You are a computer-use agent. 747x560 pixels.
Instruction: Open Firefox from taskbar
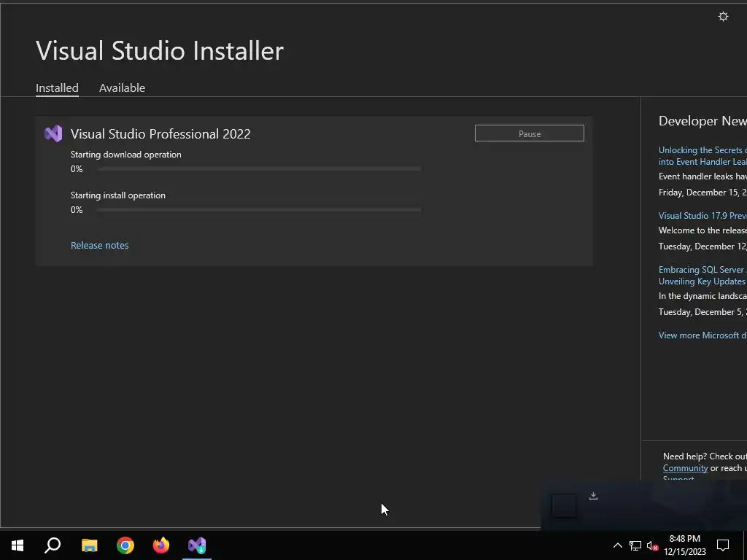pyautogui.click(x=161, y=545)
